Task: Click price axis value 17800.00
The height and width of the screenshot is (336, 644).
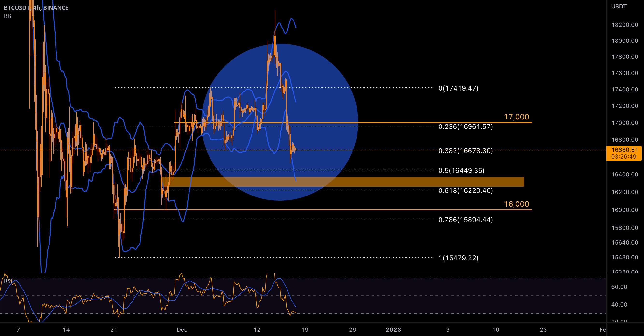Action: coord(625,57)
